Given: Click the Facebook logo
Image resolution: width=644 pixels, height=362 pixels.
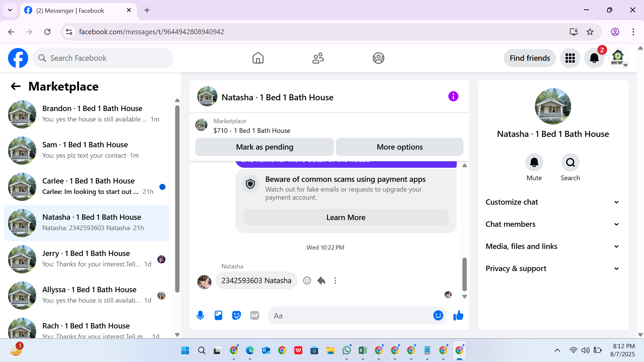Looking at the screenshot, I should tap(18, 58).
